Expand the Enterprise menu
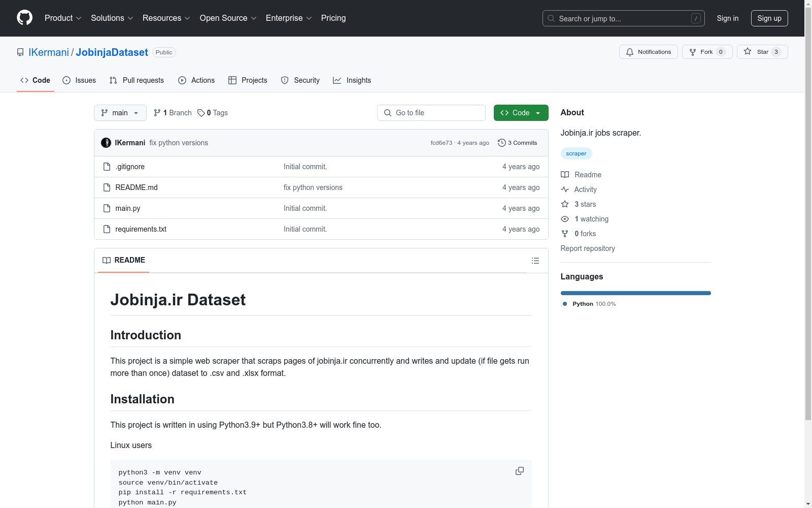 pos(289,18)
